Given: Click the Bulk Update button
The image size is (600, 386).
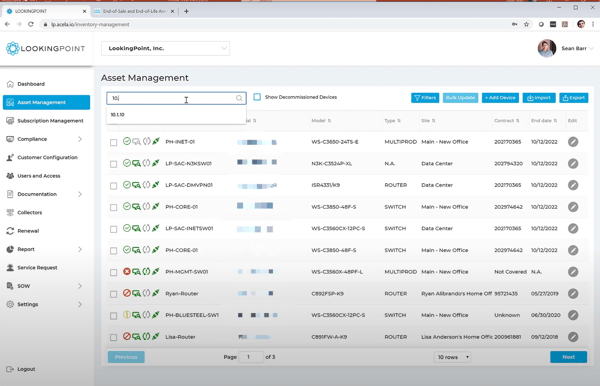Looking at the screenshot, I should coord(460,98).
